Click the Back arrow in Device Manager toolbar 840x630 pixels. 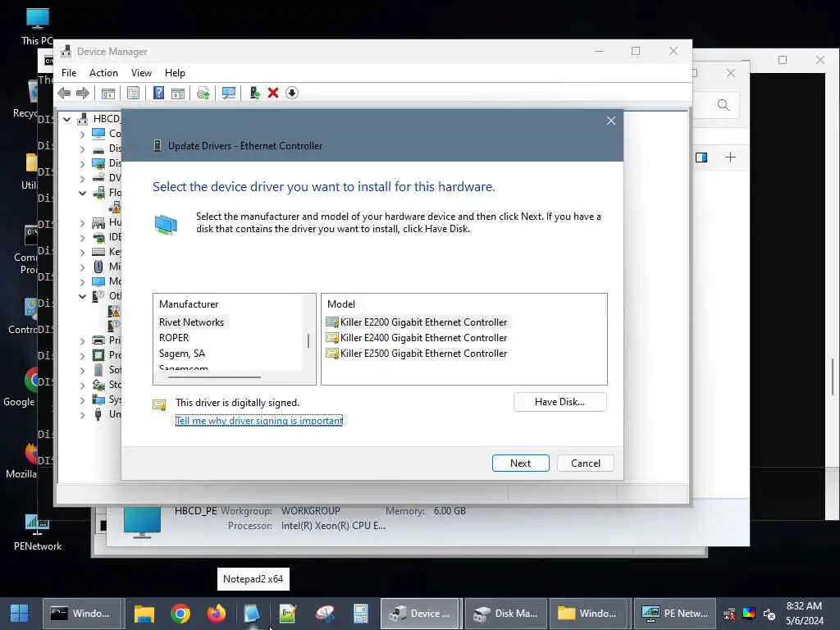pyautogui.click(x=64, y=94)
